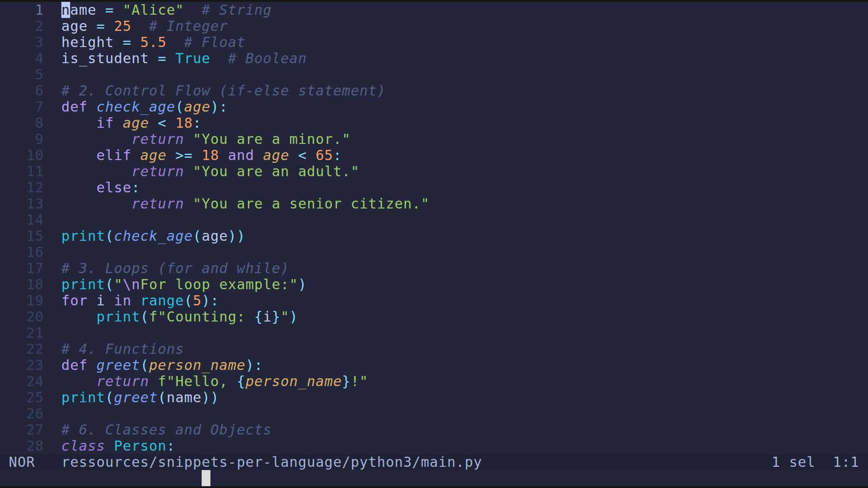
Task: Click the file path ressources/snippets-per-language/python3/main.py
Action: 271,462
